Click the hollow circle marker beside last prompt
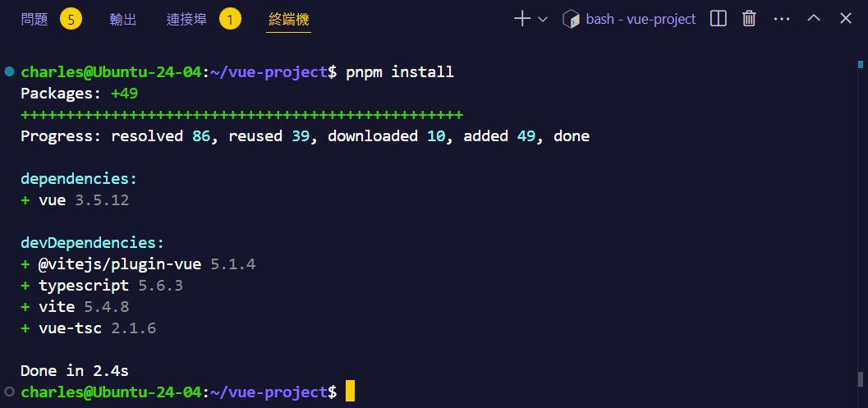Viewport: 868px width, 408px height. [9, 392]
